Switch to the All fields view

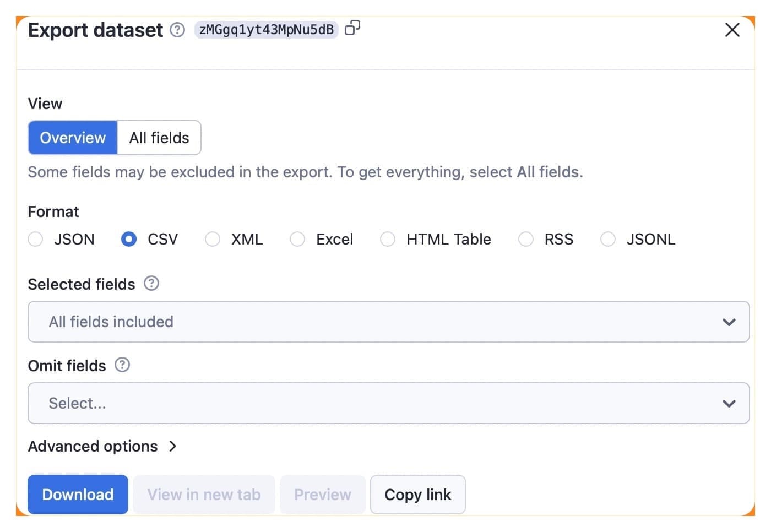click(x=159, y=138)
